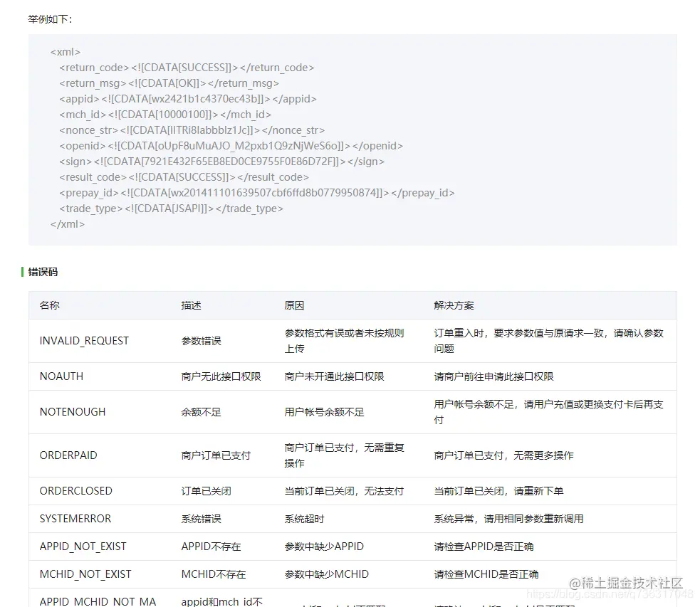
Task: Click the '订单已关闭' description cell
Action: point(206,491)
